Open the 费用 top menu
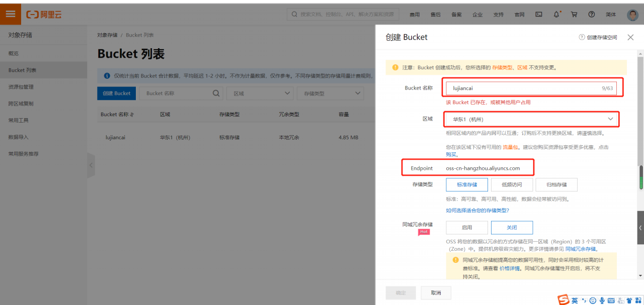 point(415,15)
